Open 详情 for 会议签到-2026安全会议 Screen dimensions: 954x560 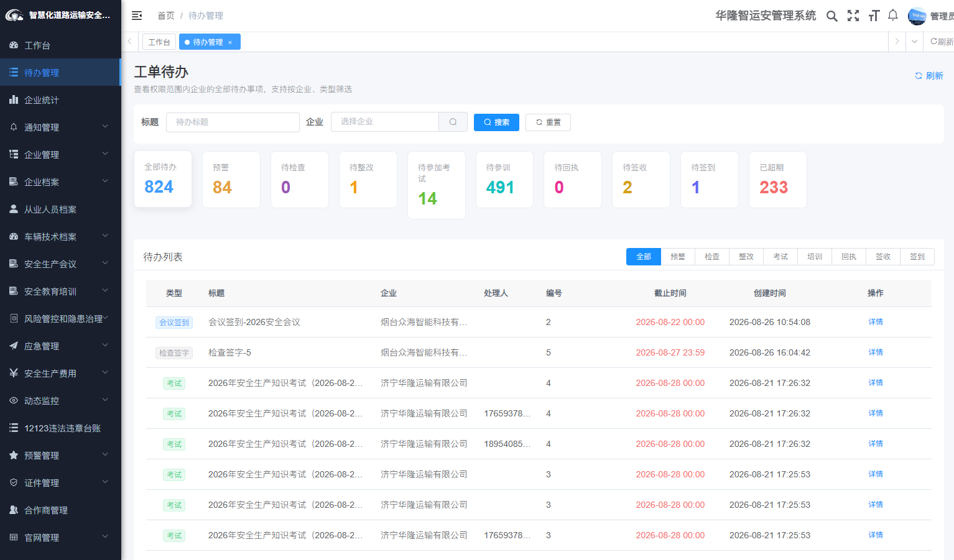point(876,322)
